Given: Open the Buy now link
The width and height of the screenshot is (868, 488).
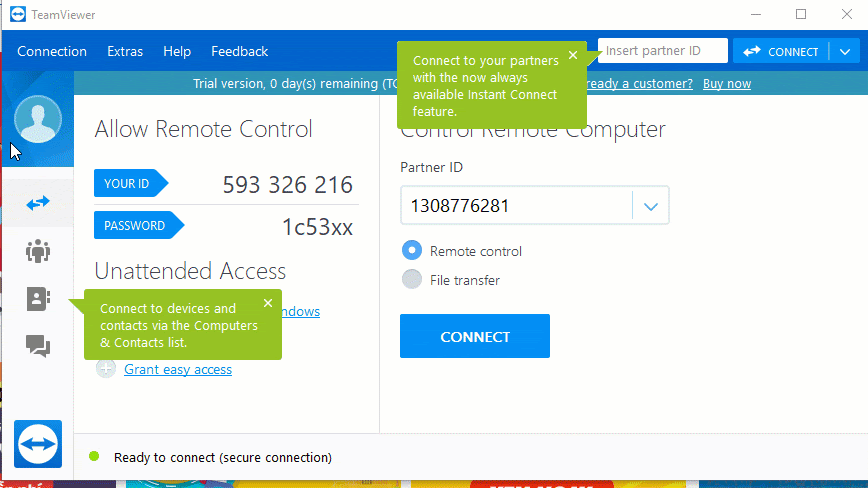Looking at the screenshot, I should click(727, 84).
